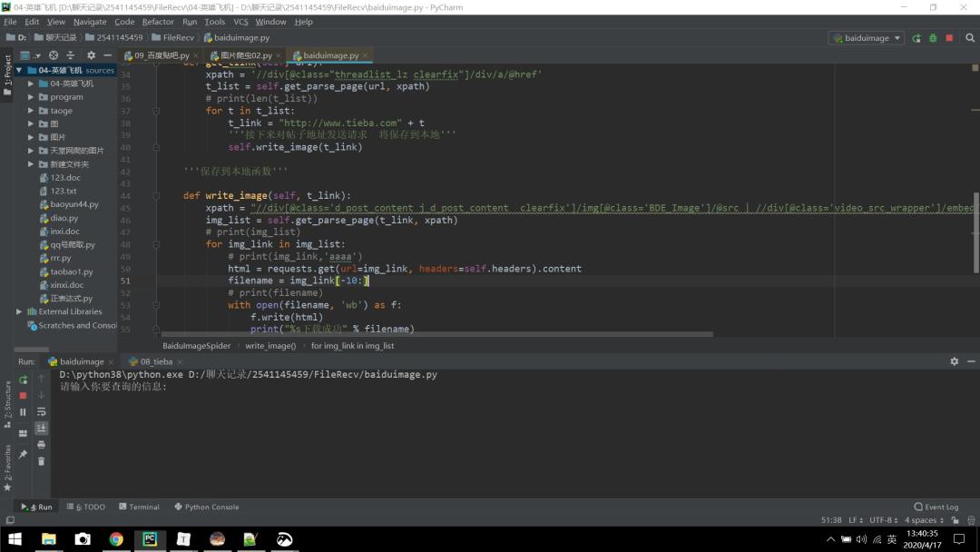Open Chrome from the Windows taskbar
Viewport: 980px width, 552px height.
116,539
